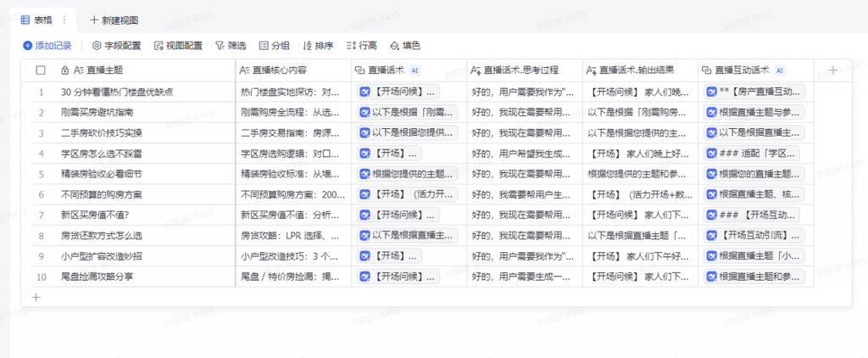Open the 行高 row height option
868x358 pixels.
(362, 46)
